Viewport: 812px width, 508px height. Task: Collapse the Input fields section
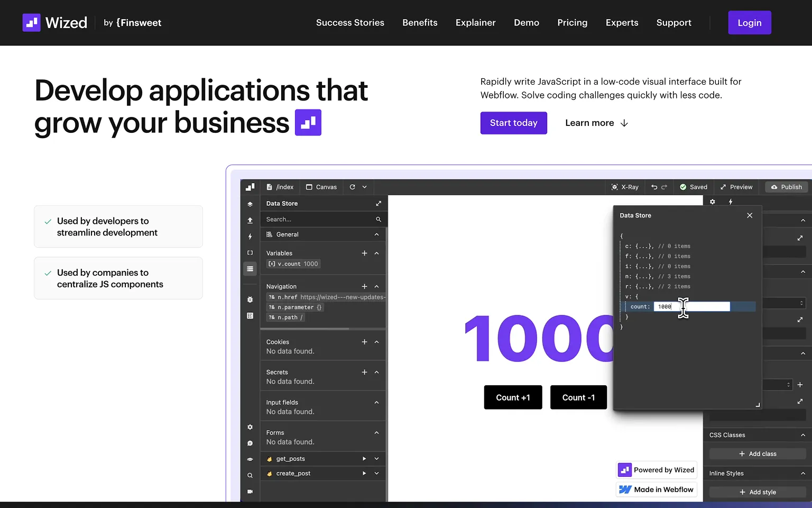(376, 402)
